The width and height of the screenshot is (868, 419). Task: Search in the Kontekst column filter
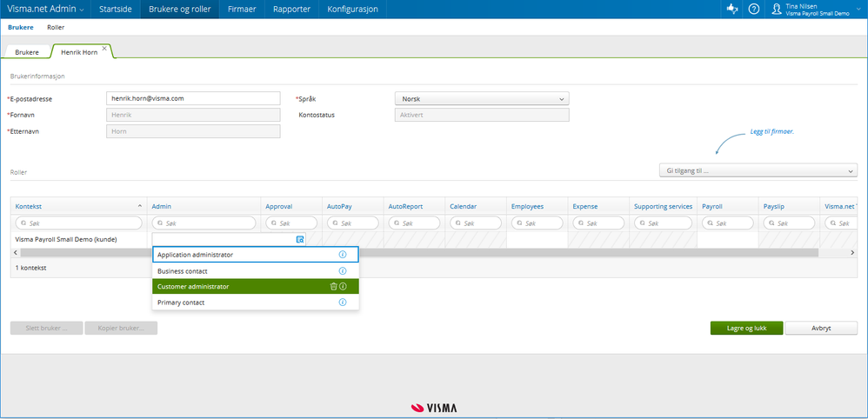78,223
